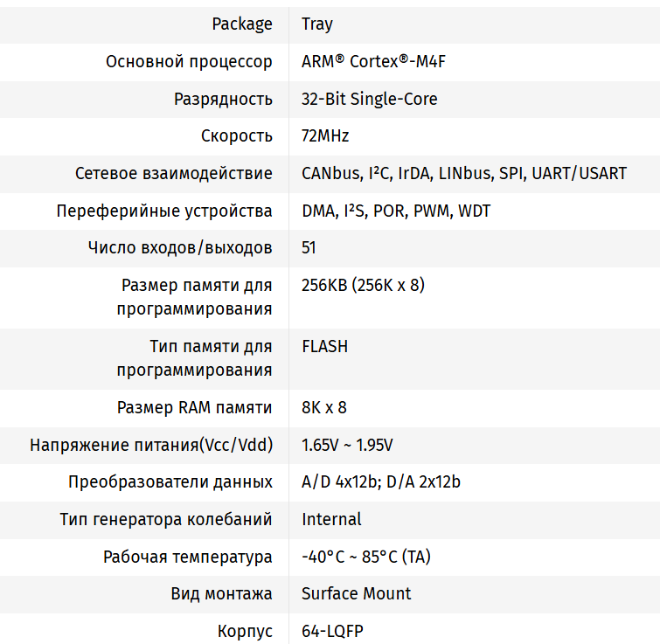
Task: Click the "CANbus, I²C, IrDA" connectivity value
Action: (463, 173)
